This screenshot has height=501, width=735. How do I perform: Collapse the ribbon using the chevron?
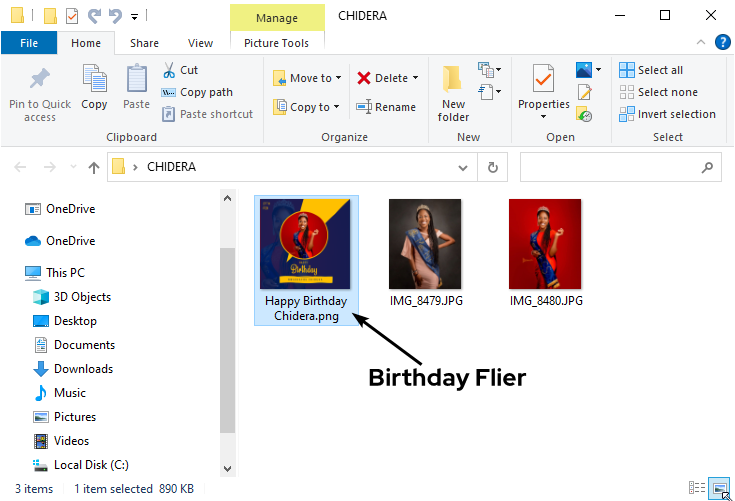[x=699, y=42]
